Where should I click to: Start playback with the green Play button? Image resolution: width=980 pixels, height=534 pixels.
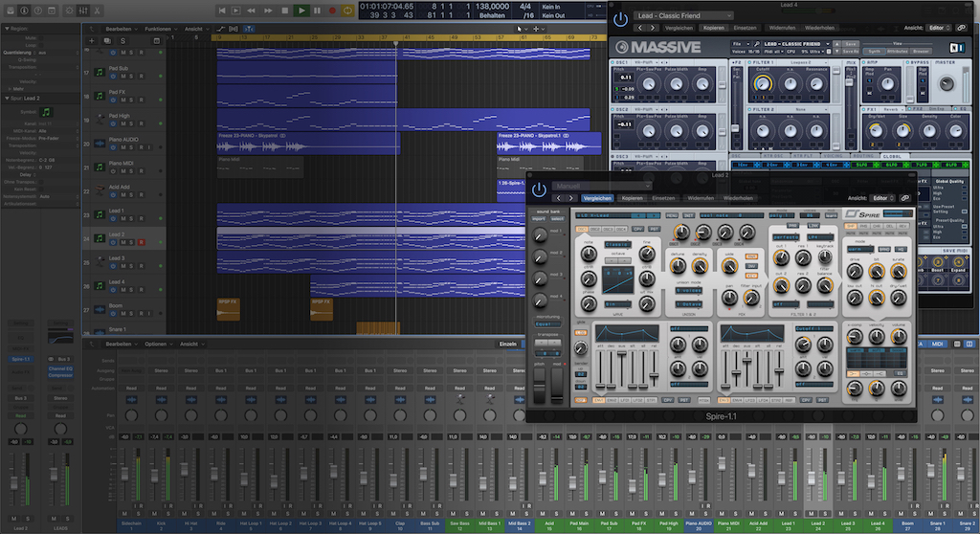[301, 10]
